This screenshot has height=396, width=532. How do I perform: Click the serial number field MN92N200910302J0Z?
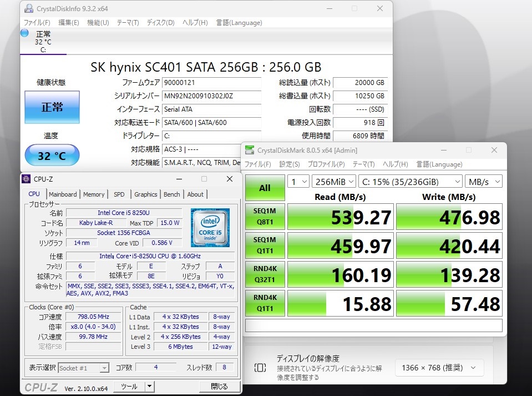pyautogui.click(x=211, y=96)
